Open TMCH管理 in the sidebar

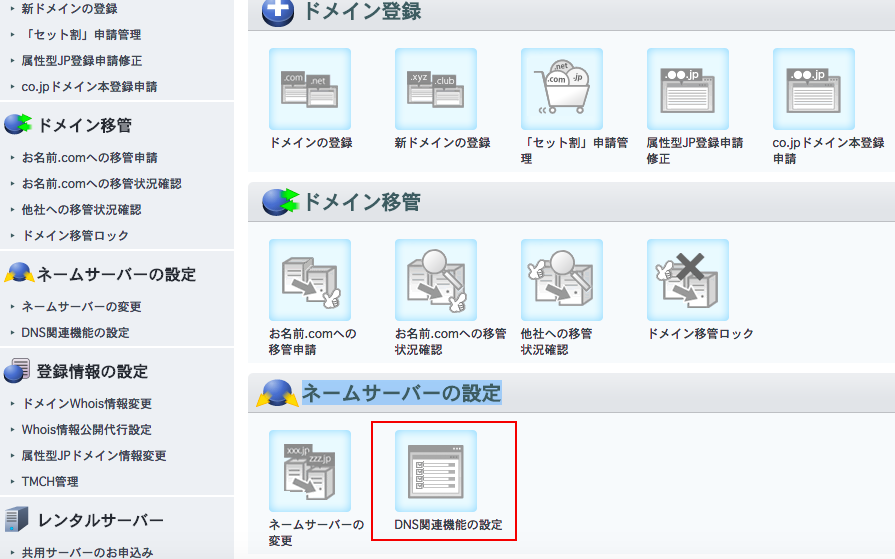[50, 481]
